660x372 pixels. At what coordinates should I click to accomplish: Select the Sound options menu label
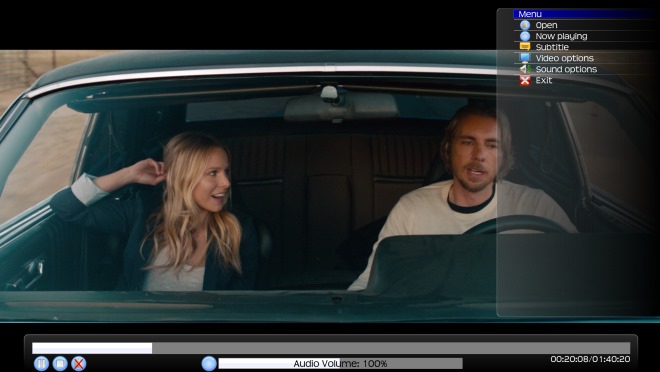(566, 69)
